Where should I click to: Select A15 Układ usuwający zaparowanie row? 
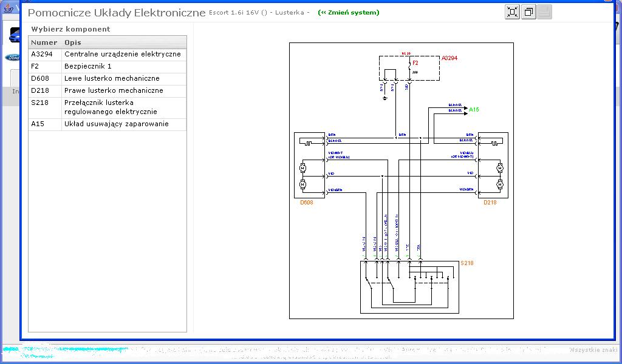pos(108,124)
